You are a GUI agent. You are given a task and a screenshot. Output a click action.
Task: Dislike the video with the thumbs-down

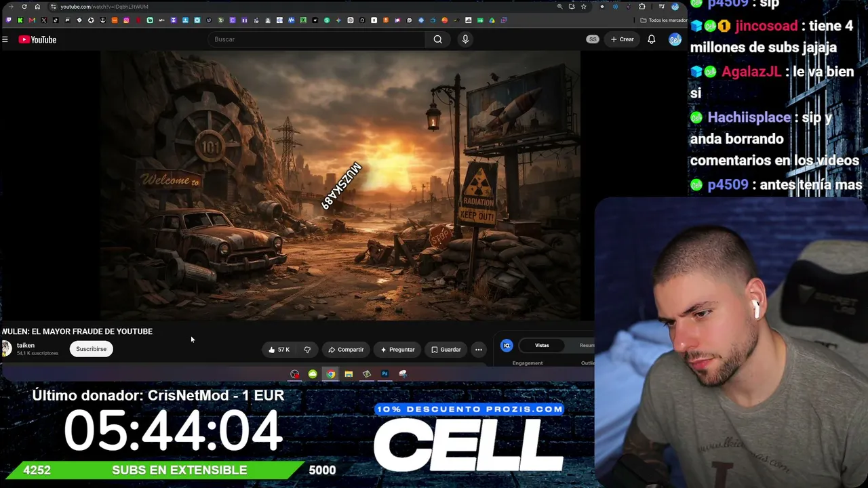pyautogui.click(x=307, y=350)
